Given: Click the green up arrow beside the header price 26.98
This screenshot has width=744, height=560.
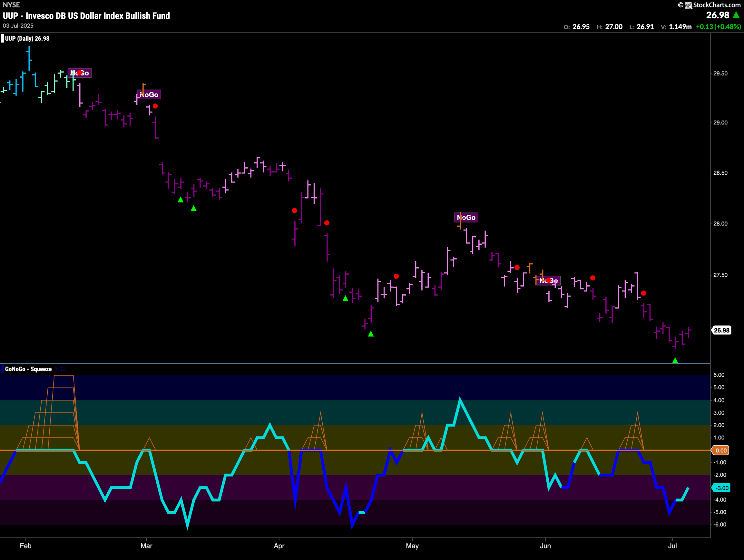Looking at the screenshot, I should tap(736, 15).
